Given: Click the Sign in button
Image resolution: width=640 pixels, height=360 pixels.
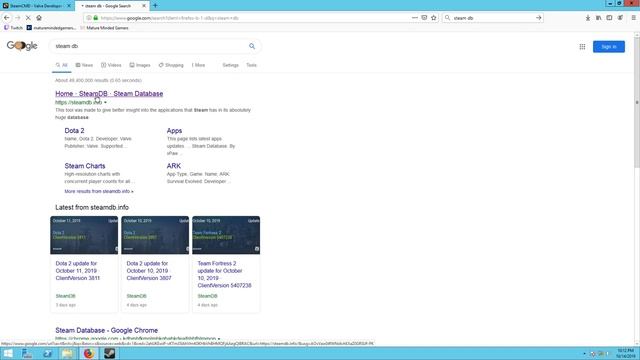Looking at the screenshot, I should (x=609, y=47).
